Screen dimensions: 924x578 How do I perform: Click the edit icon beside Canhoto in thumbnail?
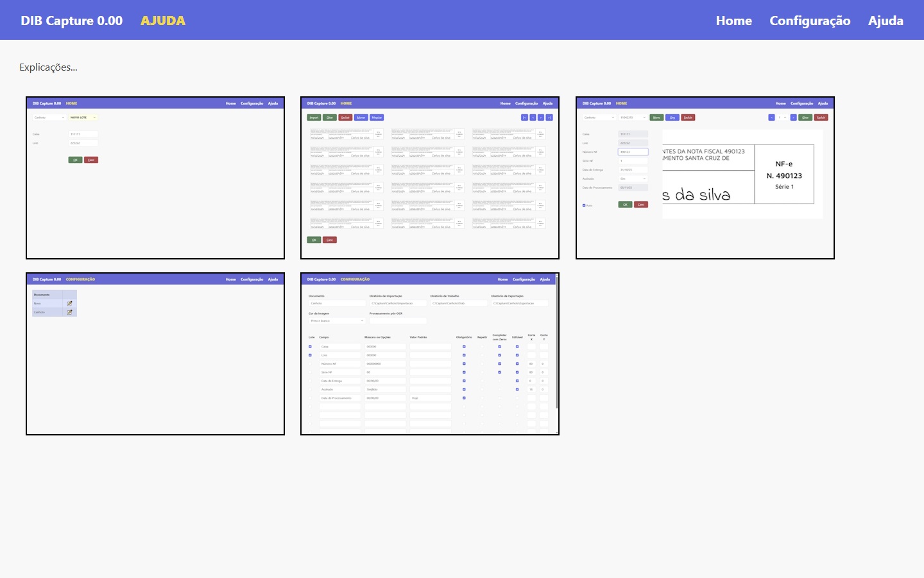click(69, 312)
